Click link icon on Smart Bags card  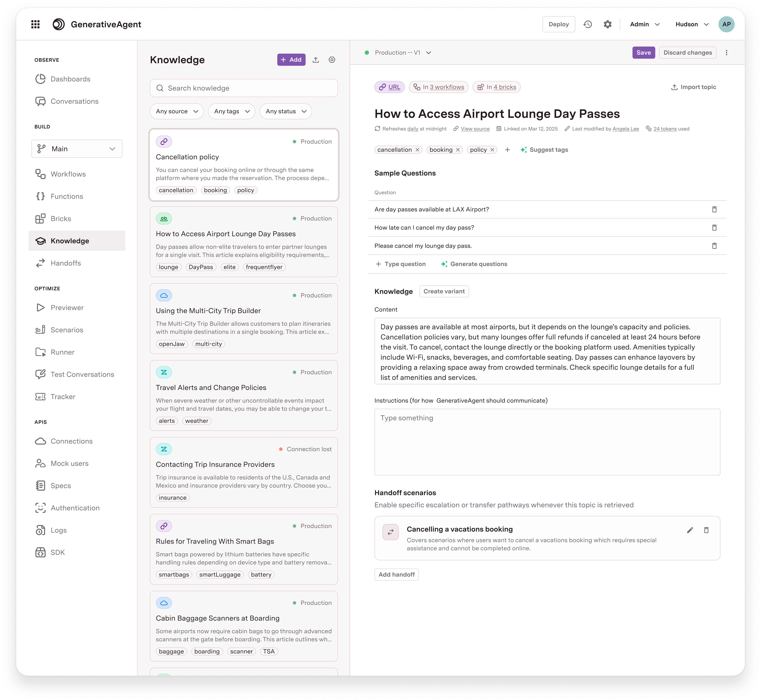tap(164, 526)
